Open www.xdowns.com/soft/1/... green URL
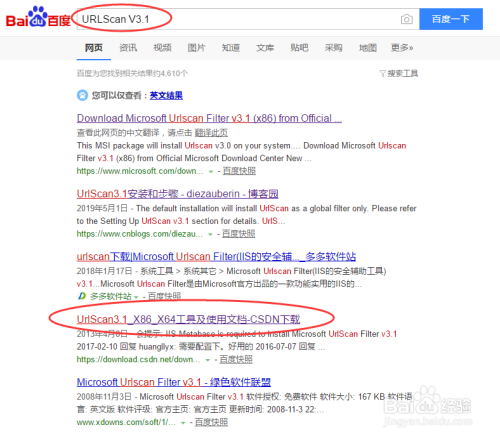This screenshot has height=439, width=500. pyautogui.click(x=126, y=422)
